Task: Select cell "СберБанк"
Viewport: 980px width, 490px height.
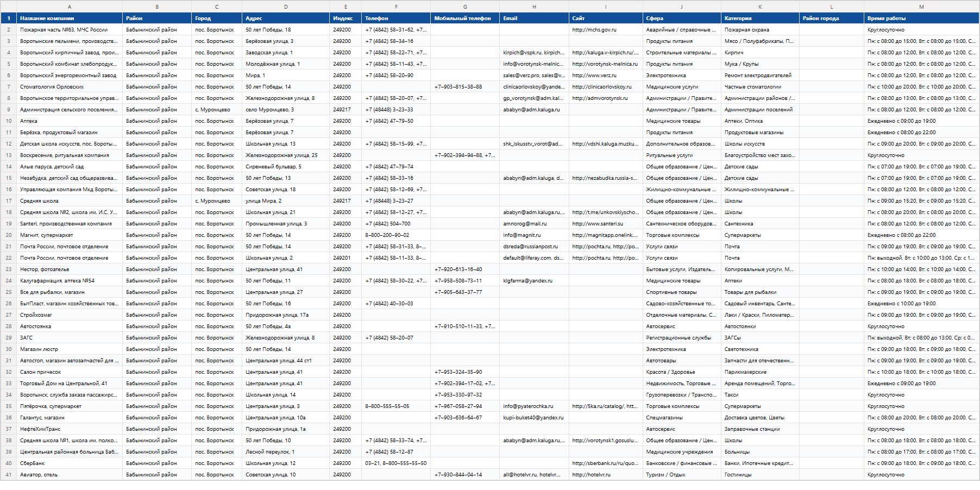Action: [x=70, y=463]
